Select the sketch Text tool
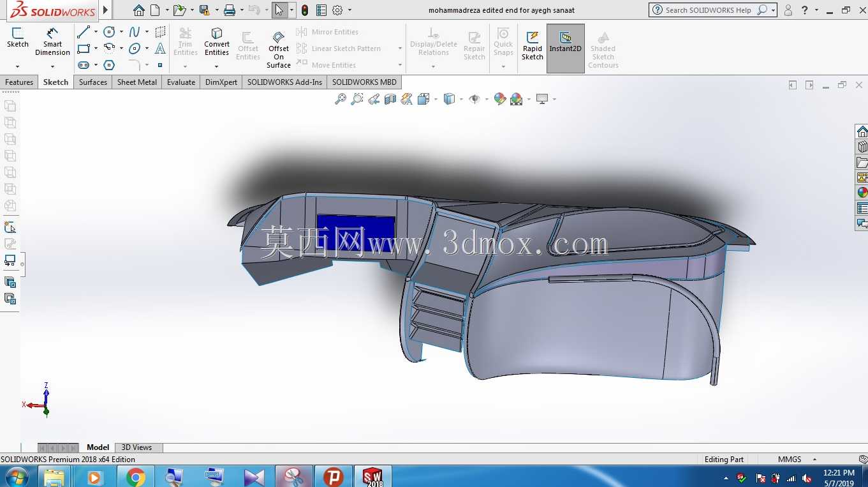 click(160, 49)
